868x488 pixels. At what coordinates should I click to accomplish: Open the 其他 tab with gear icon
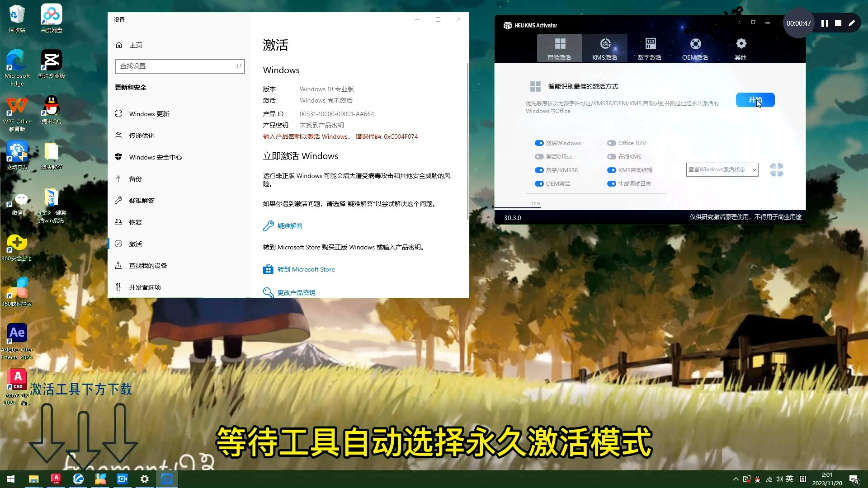click(741, 48)
